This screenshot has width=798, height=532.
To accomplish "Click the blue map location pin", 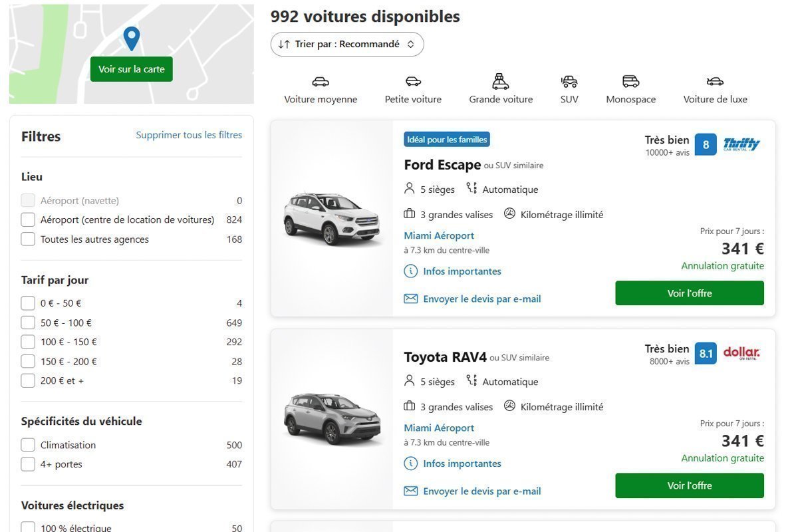I will point(132,38).
